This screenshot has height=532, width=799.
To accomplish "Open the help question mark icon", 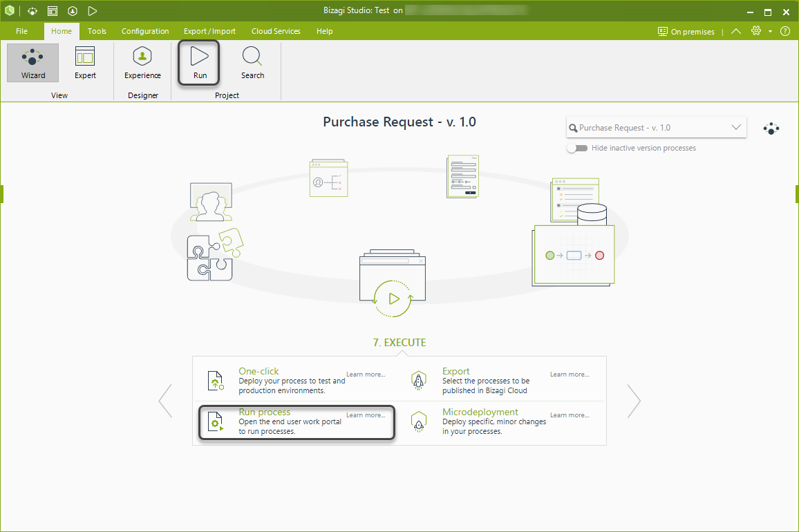I will 785,31.
